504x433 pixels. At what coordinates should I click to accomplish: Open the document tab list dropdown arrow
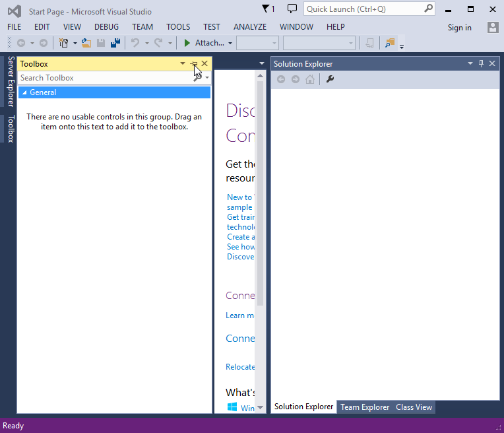pyautogui.click(x=262, y=63)
